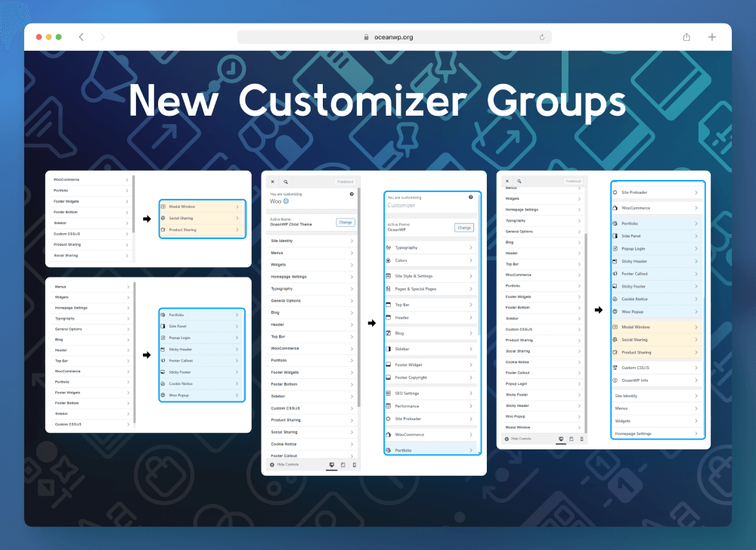Expand the Footer Copyright chevron
Viewport: 756px width, 550px height.
[x=471, y=378]
